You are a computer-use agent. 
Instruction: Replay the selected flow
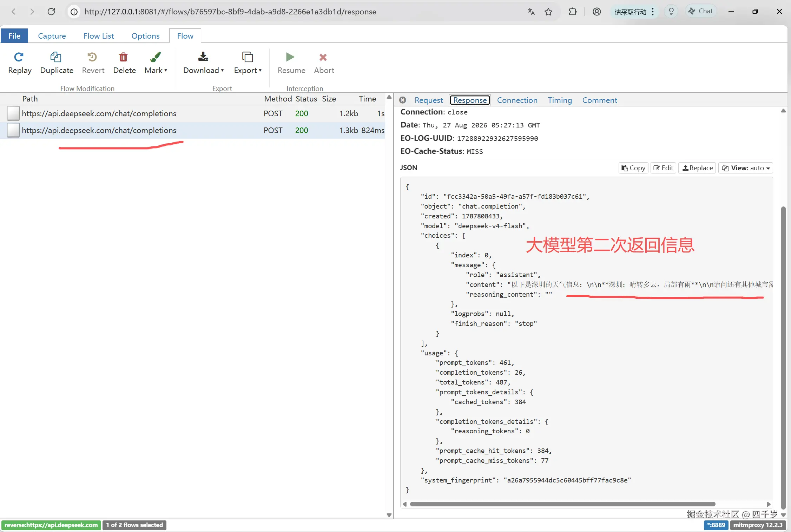[20, 63]
